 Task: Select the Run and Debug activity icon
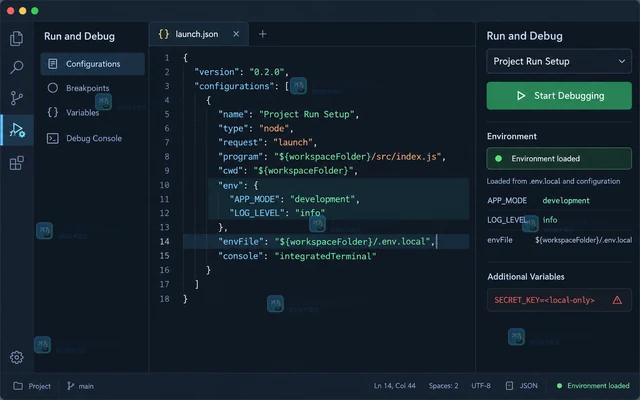pos(17,130)
